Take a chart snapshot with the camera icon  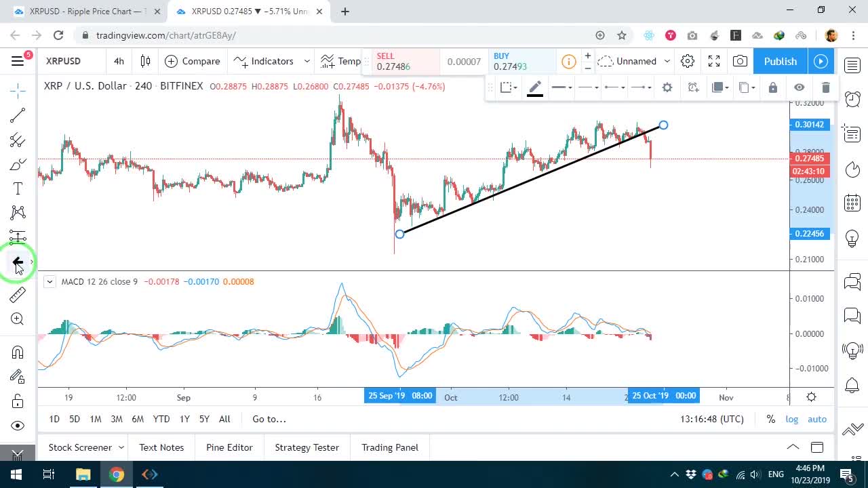point(740,61)
